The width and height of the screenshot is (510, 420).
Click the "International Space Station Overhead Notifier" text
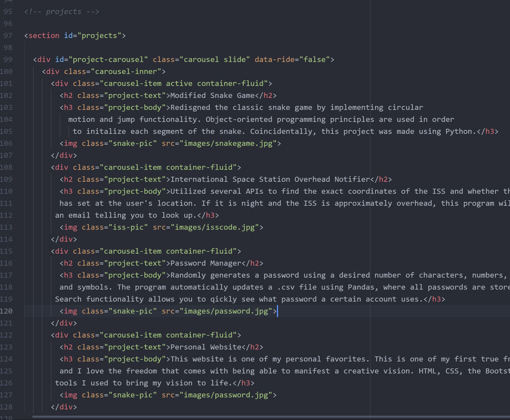[270, 179]
